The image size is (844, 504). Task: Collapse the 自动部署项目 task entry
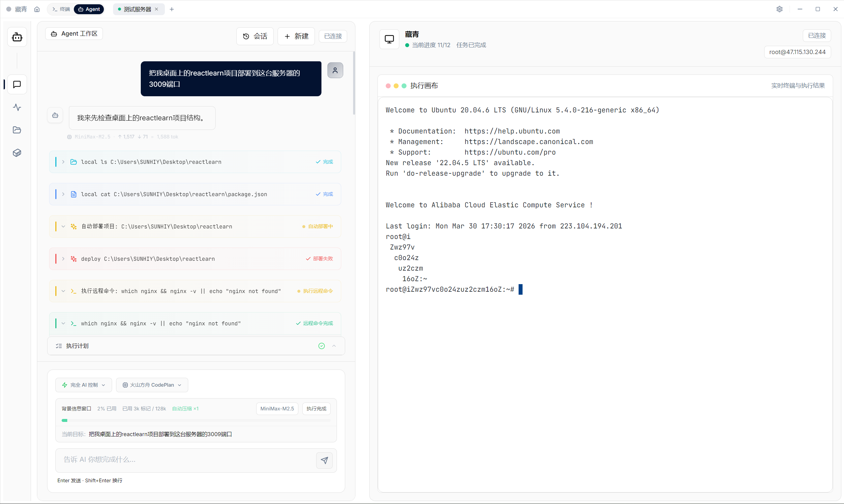[x=63, y=226]
